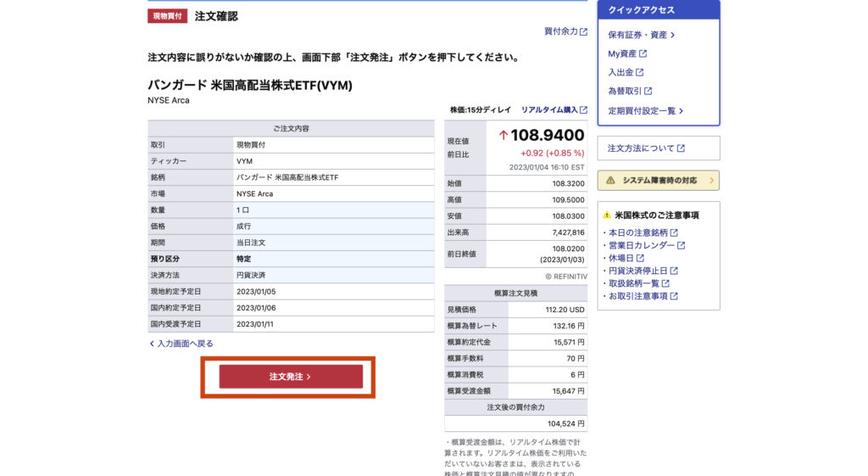Image resolution: width=868 pixels, height=476 pixels.
Task: Click warning triangle icon in システム障害時の対応
Action: tap(610, 180)
